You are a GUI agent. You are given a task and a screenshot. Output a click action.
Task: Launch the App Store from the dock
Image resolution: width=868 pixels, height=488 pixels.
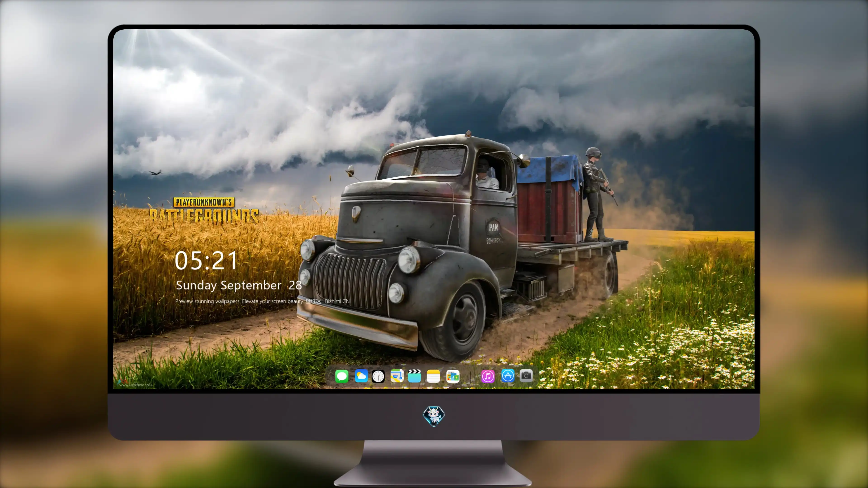(507, 376)
